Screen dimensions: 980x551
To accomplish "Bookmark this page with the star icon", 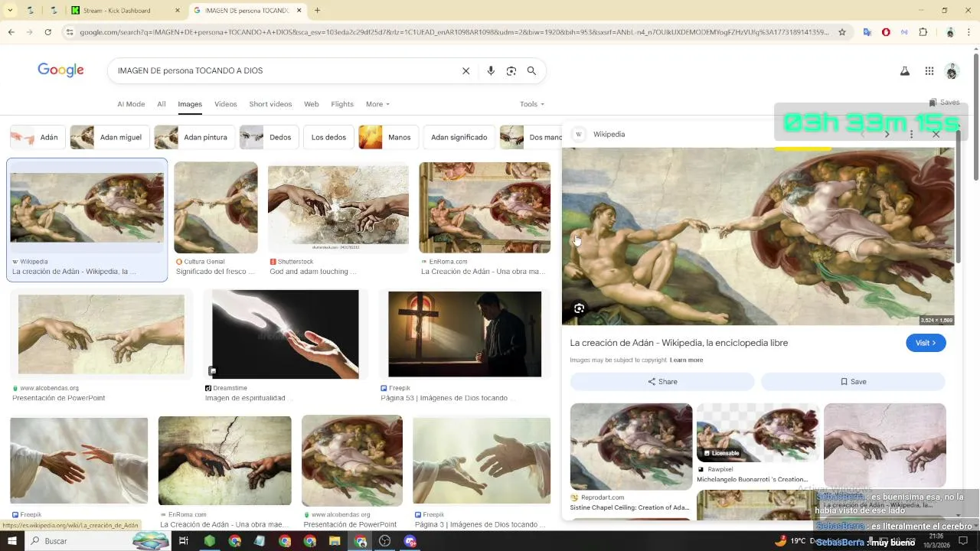I will [x=842, y=32].
